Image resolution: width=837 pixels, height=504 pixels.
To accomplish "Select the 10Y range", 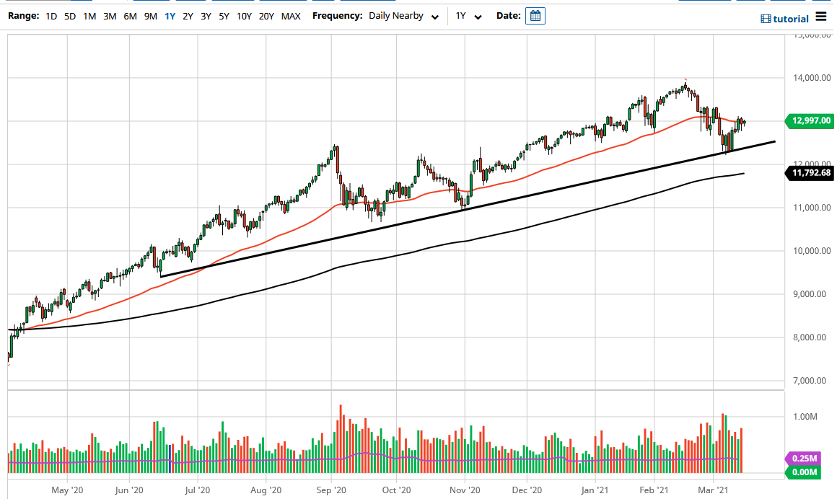I will [x=244, y=15].
